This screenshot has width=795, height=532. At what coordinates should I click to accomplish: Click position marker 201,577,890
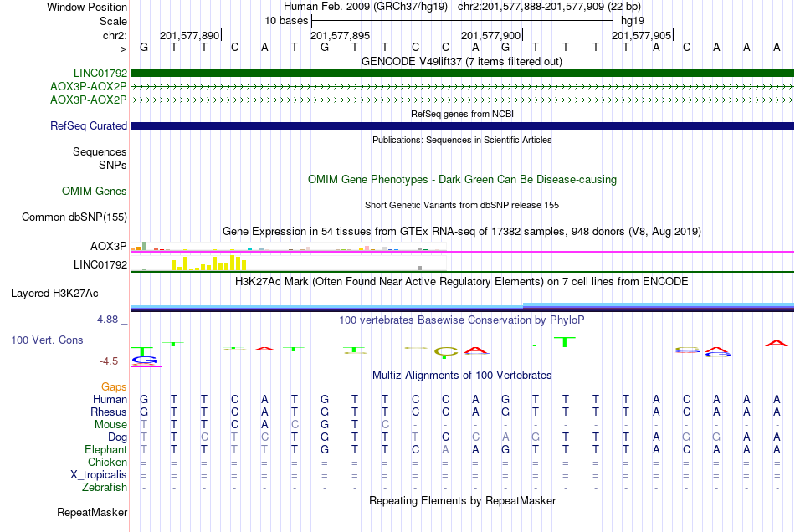(x=190, y=35)
